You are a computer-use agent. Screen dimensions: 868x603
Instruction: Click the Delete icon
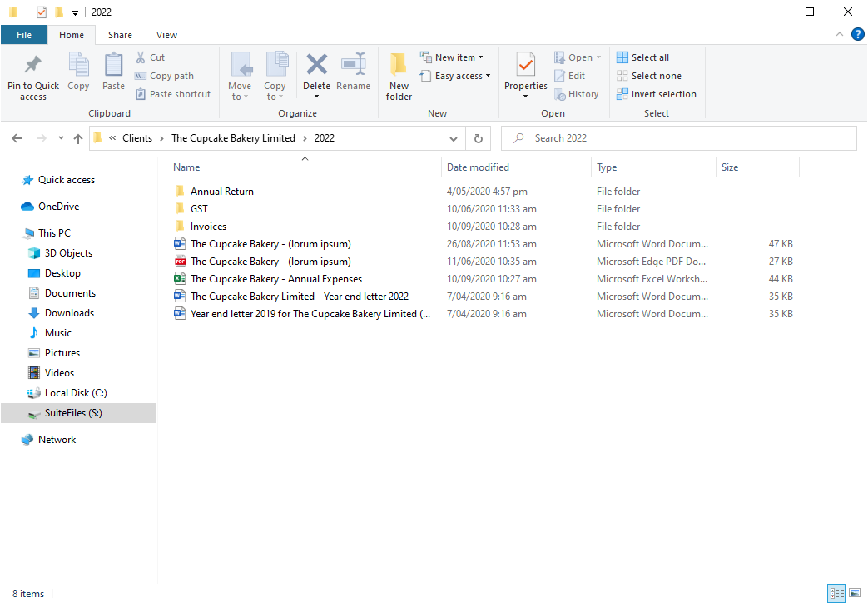(316, 66)
